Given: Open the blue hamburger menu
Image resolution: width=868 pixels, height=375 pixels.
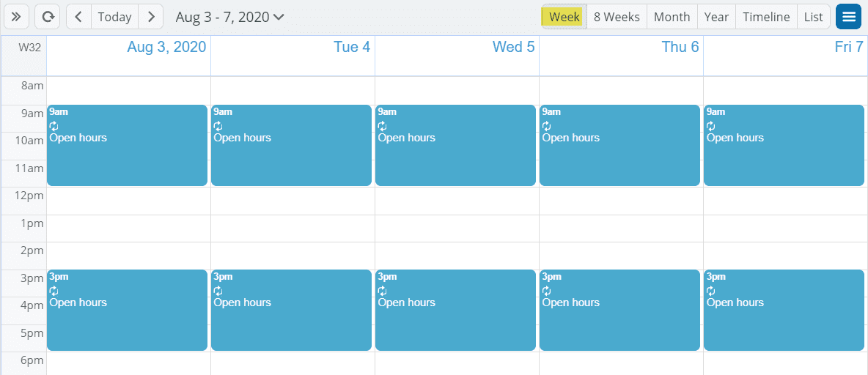Looking at the screenshot, I should [x=848, y=17].
